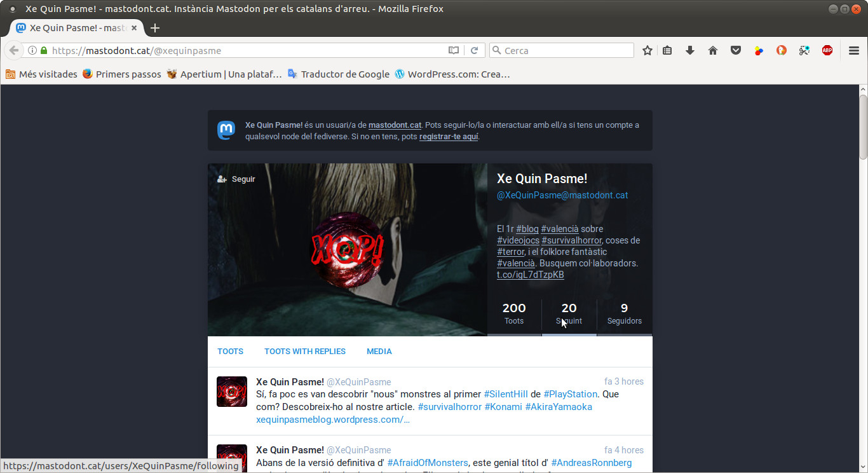Click the bookmark star icon
The image size is (868, 473).
[647, 51]
